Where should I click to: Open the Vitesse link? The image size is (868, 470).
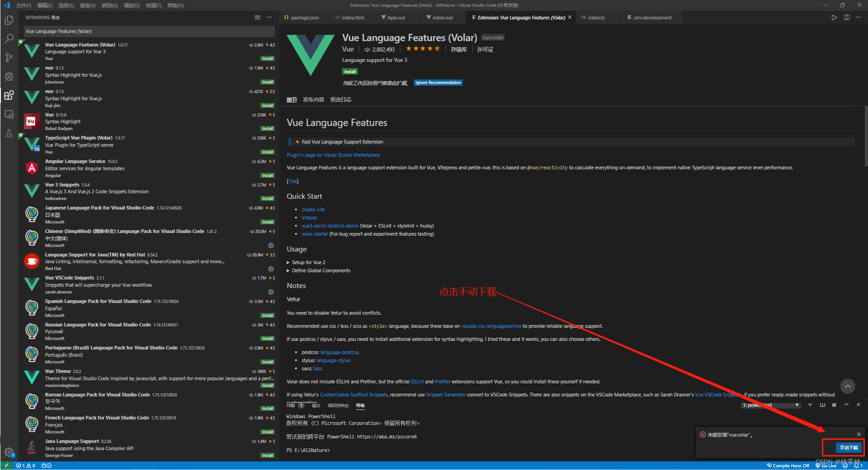pos(309,218)
